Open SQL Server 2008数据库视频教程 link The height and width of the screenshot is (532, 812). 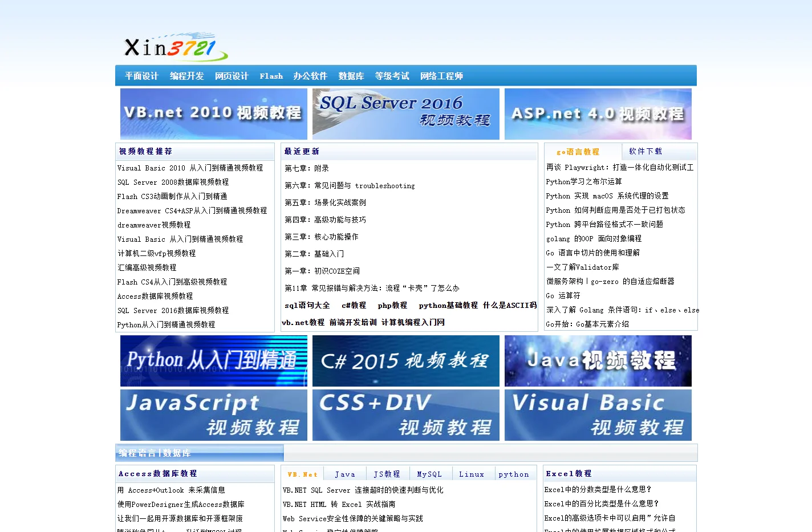(173, 182)
